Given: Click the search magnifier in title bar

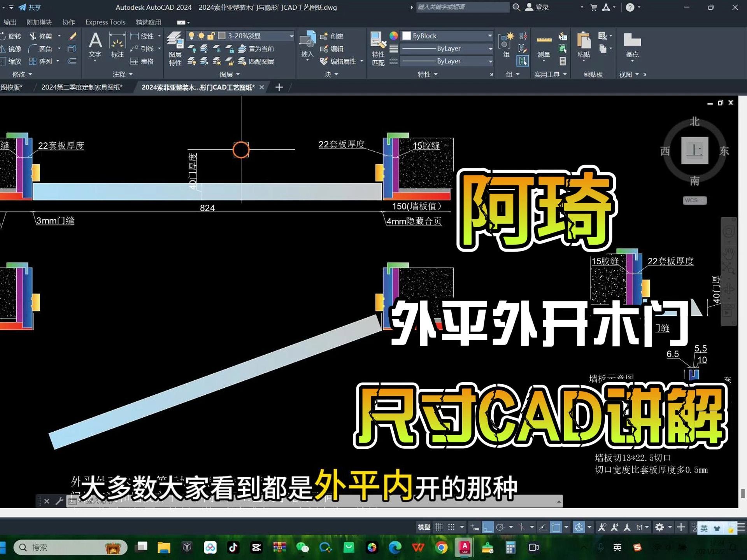Looking at the screenshot, I should pyautogui.click(x=516, y=7).
